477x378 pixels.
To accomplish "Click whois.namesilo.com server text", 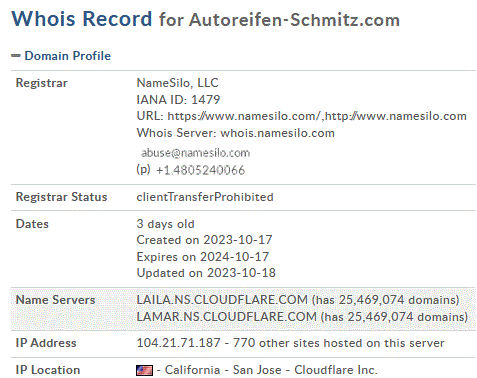I will (x=278, y=133).
